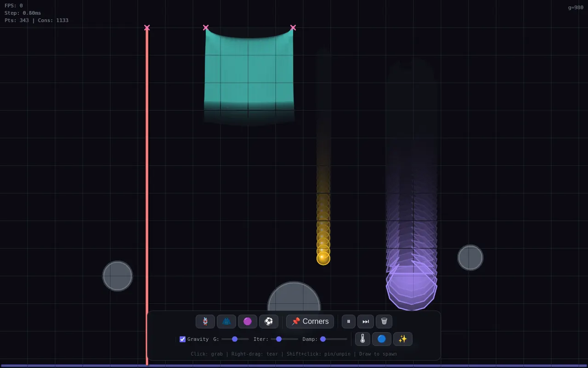The width and height of the screenshot is (588, 368).
Task: Click the Iter iterations slider
Action: coord(284,339)
